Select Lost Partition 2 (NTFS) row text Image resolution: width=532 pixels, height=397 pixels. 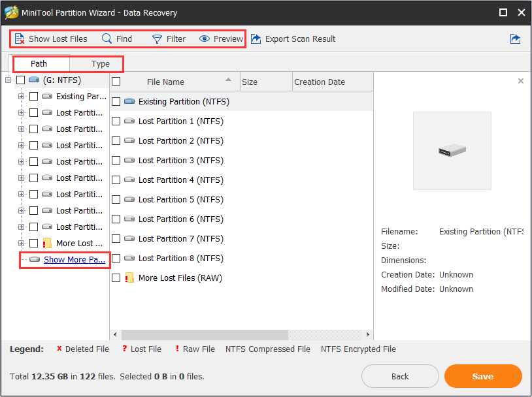click(181, 140)
